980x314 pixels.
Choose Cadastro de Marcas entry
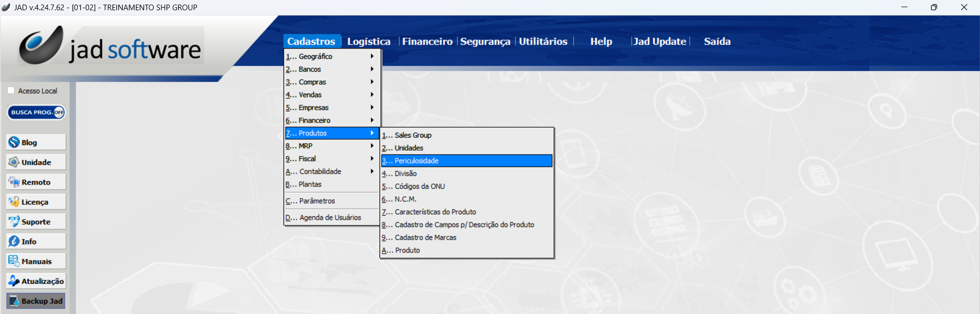[x=425, y=237]
